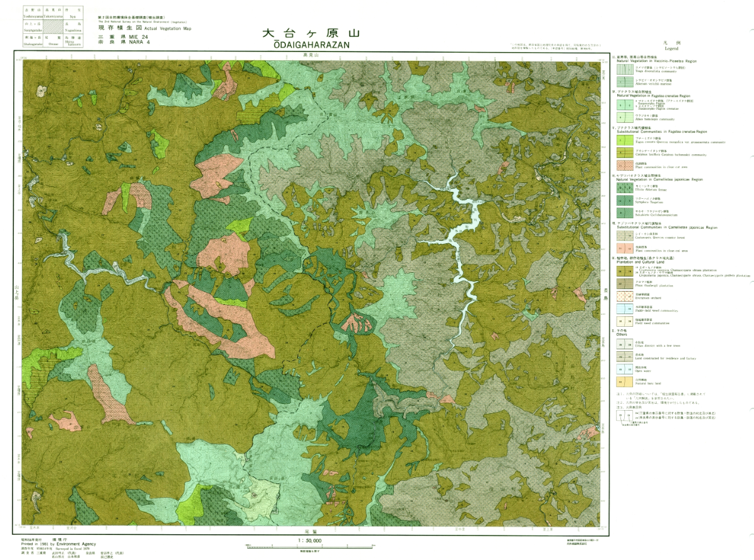Image resolution: width=754 pixels, height=560 pixels.
Task: Select the 大台ヶ原山 Japanese title
Action: [312, 32]
